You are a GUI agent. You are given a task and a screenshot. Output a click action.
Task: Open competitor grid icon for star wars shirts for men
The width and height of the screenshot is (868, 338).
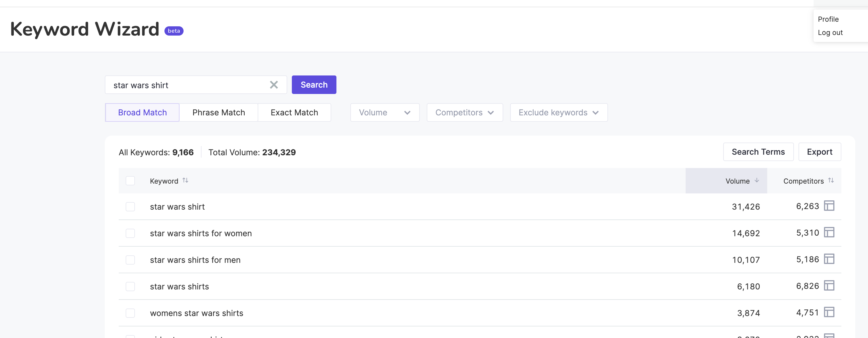[x=829, y=258]
